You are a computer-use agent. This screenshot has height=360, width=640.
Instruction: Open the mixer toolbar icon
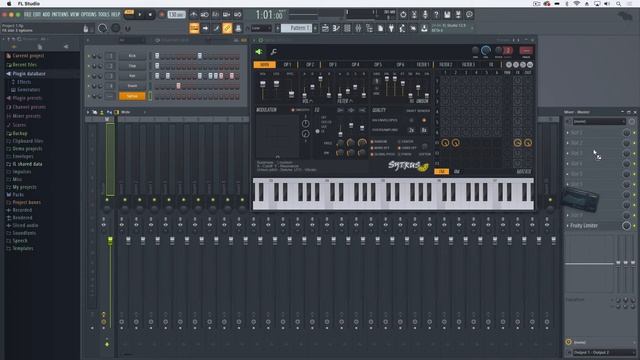coord(358,28)
